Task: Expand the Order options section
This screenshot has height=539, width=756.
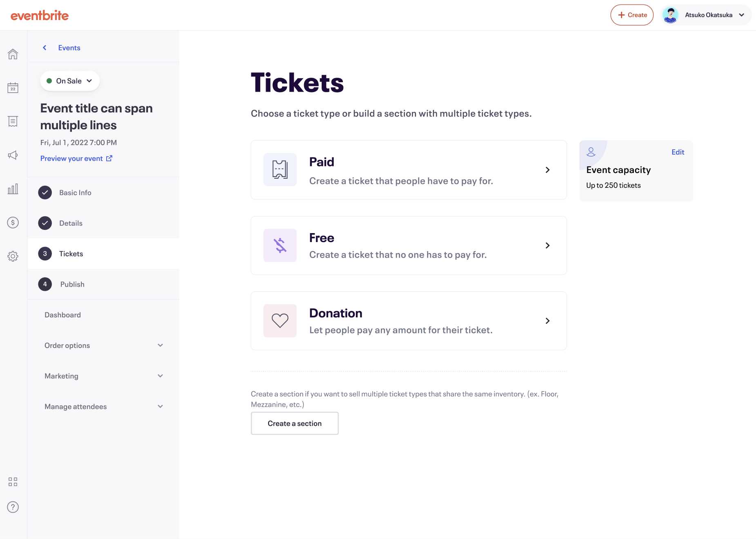Action: tap(103, 346)
